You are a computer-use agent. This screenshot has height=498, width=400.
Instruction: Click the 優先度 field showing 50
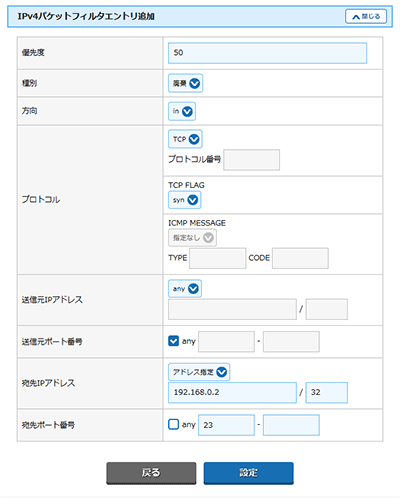coord(267,53)
